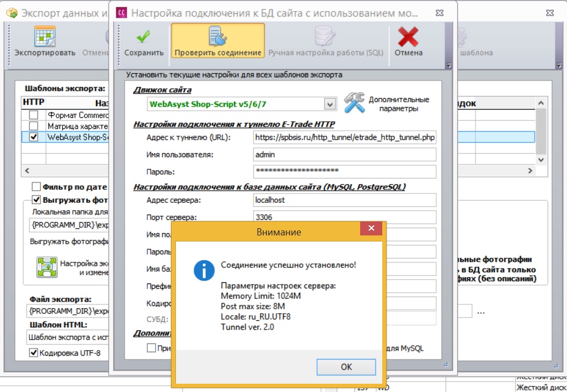This screenshot has height=392, width=567.
Task: Click the Порт сервера 3306 field
Action: (345, 217)
